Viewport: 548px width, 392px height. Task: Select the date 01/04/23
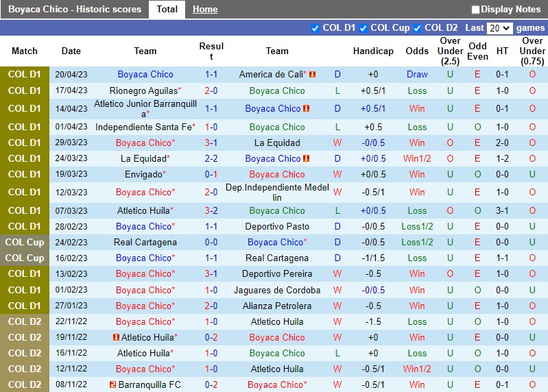[71, 127]
